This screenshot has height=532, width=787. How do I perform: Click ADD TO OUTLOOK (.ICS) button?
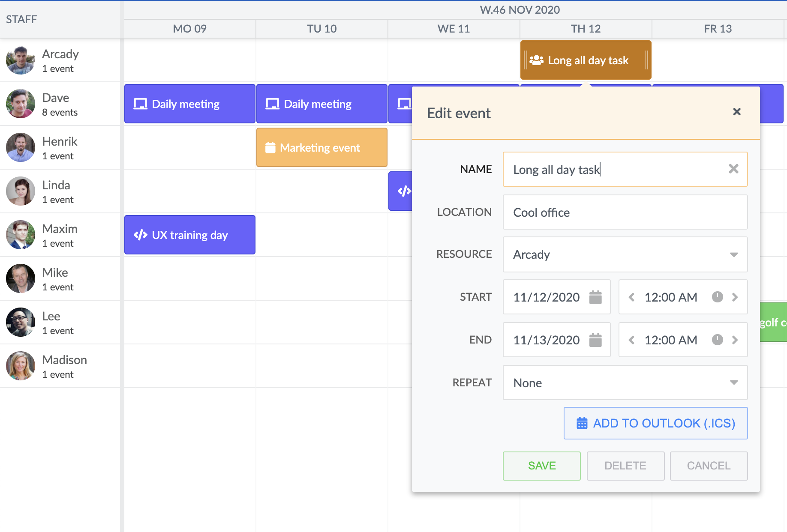pos(655,423)
